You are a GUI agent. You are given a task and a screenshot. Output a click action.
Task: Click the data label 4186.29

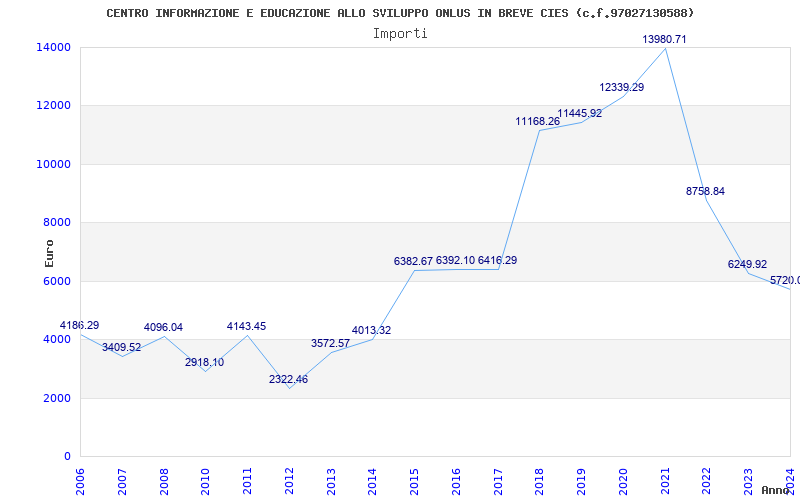click(x=79, y=326)
